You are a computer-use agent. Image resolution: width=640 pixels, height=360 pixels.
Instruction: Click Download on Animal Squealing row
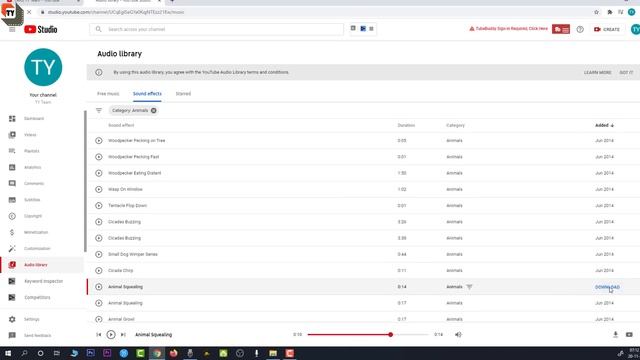click(x=607, y=287)
